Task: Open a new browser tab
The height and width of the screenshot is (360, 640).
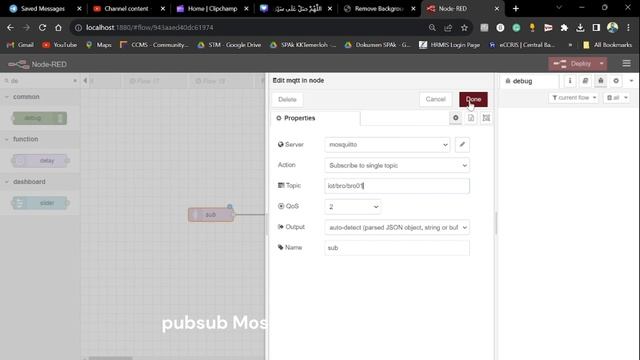Action: (516, 9)
